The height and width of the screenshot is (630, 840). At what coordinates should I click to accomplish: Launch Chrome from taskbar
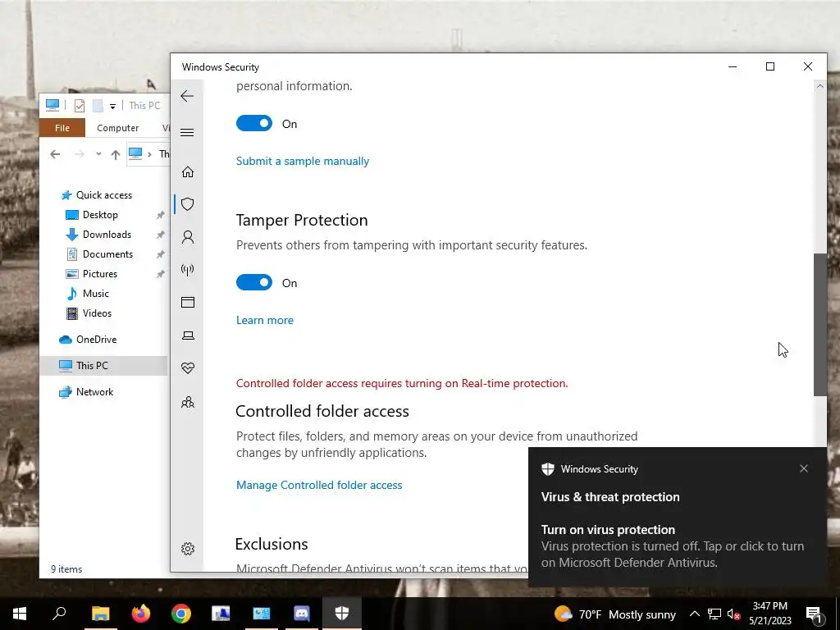181,614
